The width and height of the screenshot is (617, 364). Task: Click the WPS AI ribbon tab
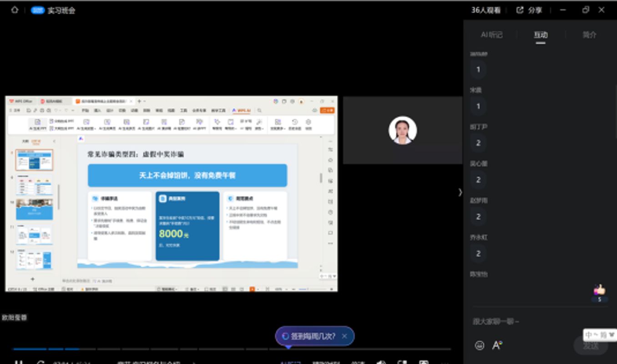click(241, 111)
